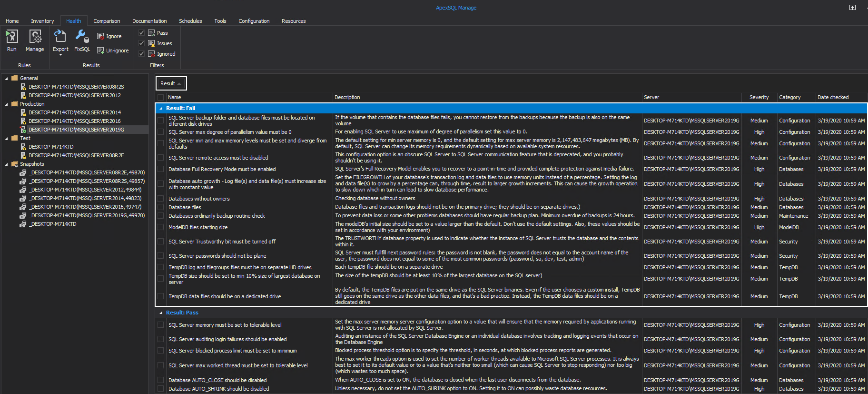This screenshot has width=868, height=394.
Task: Click the MSSQLSERVER08R2S server icon under General
Action: point(23,87)
